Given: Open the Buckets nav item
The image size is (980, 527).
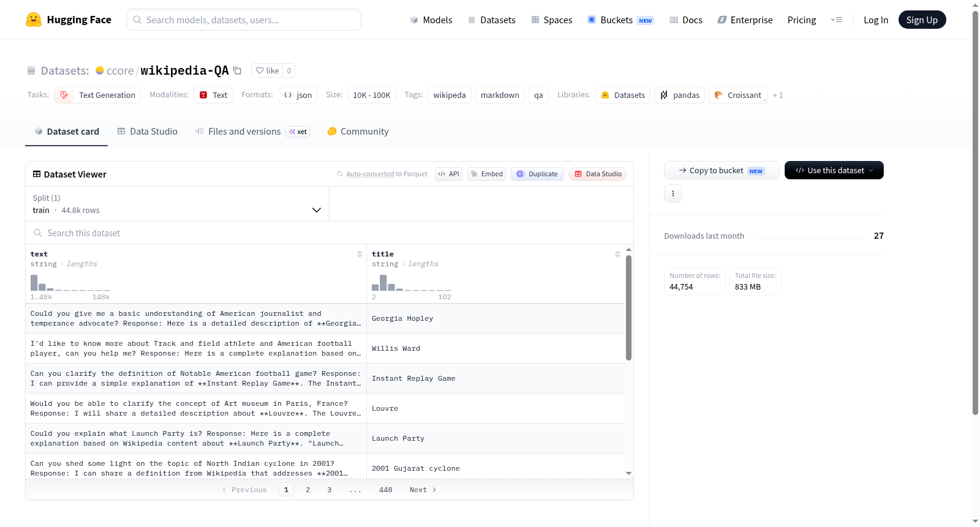Looking at the screenshot, I should pos(620,20).
